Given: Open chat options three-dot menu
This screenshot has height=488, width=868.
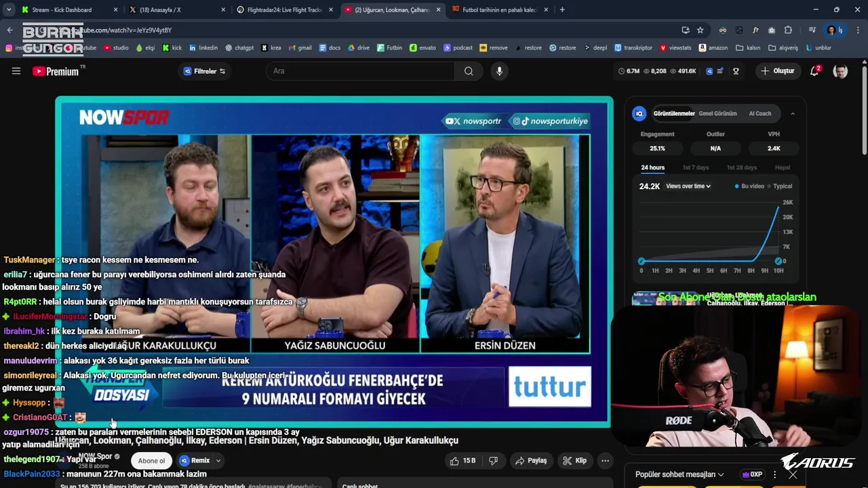Looking at the screenshot, I should click(x=775, y=474).
